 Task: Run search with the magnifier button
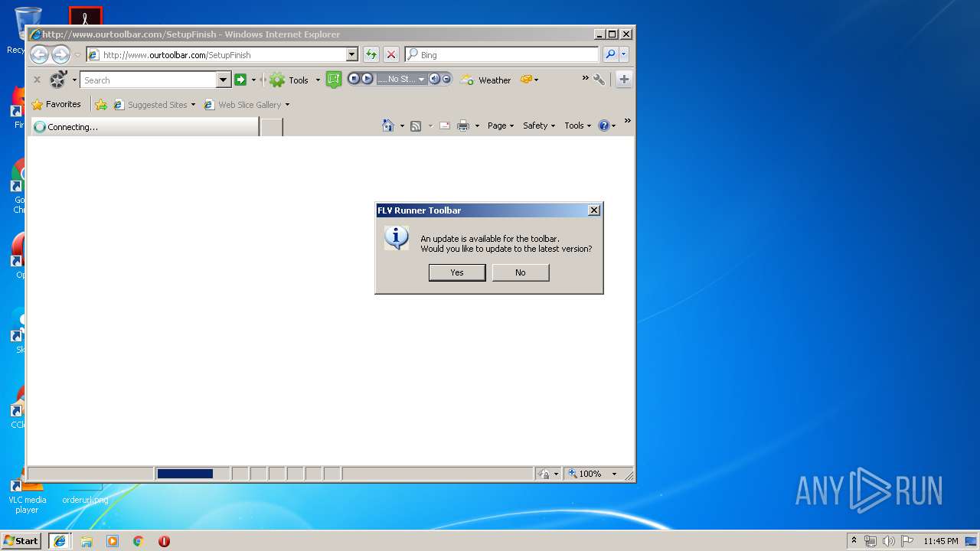click(610, 54)
